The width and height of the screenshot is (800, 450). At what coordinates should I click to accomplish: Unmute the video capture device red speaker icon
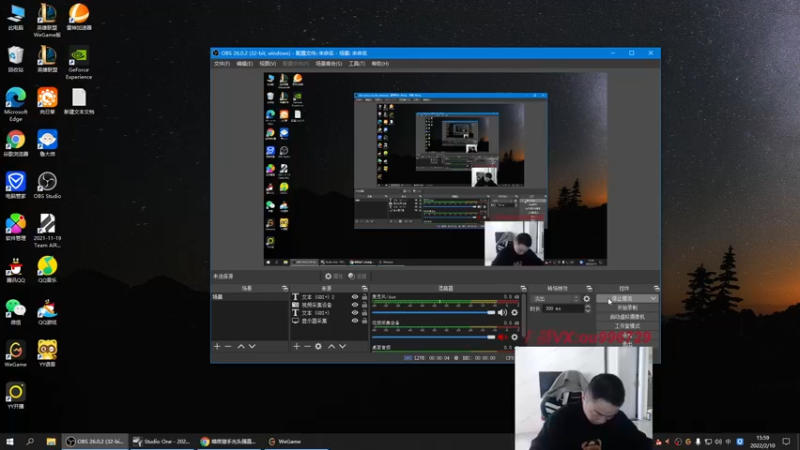(502, 337)
